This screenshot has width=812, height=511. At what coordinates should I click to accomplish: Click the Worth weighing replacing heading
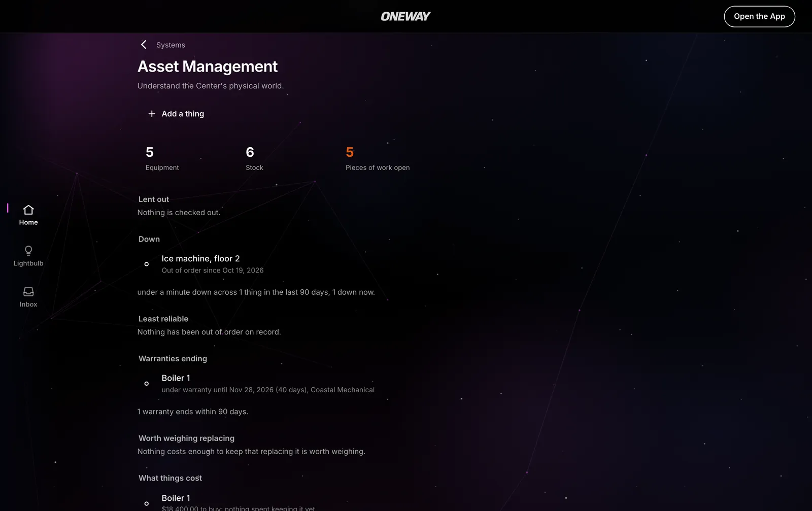pyautogui.click(x=186, y=438)
